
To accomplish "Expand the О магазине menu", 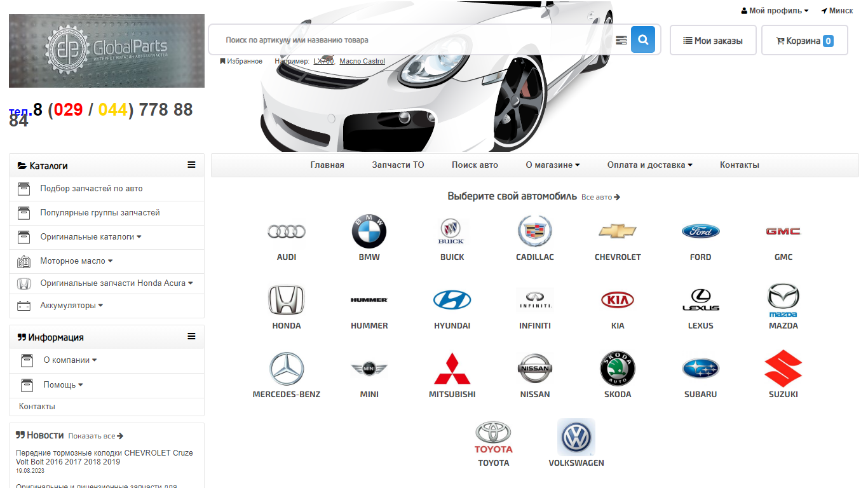I will pyautogui.click(x=553, y=165).
